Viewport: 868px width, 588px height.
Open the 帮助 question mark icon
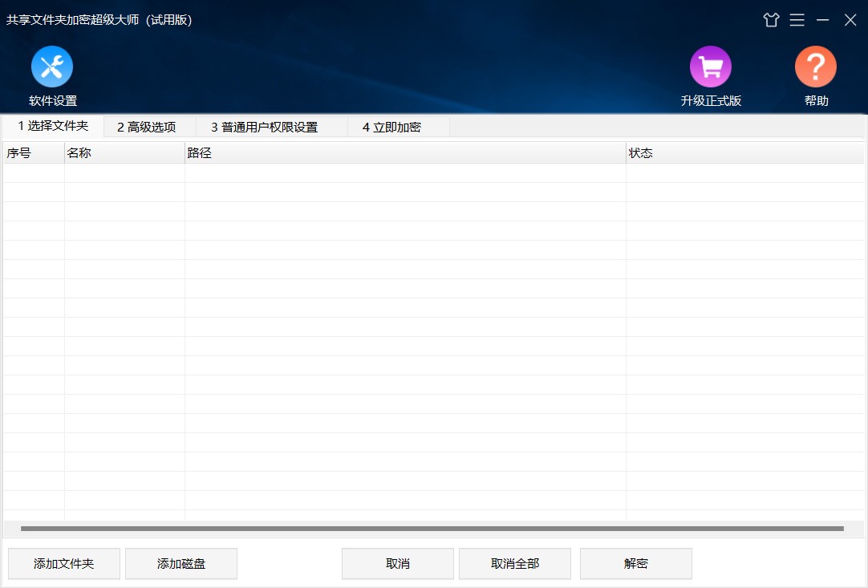[816, 67]
